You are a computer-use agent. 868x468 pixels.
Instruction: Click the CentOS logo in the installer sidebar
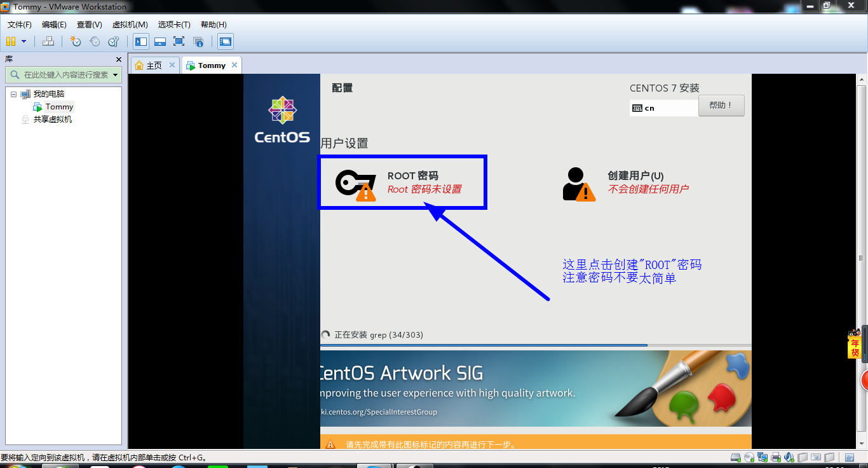coord(282,120)
